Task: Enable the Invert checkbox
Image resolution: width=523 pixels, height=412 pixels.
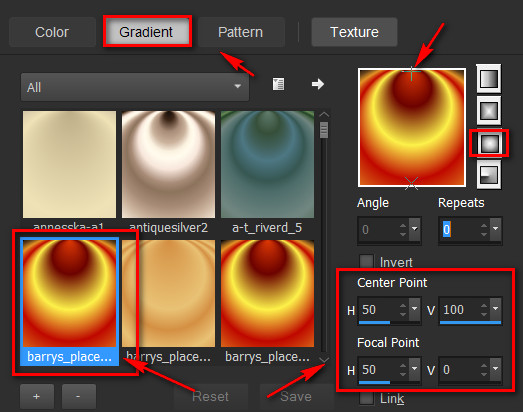Action: pos(367,262)
